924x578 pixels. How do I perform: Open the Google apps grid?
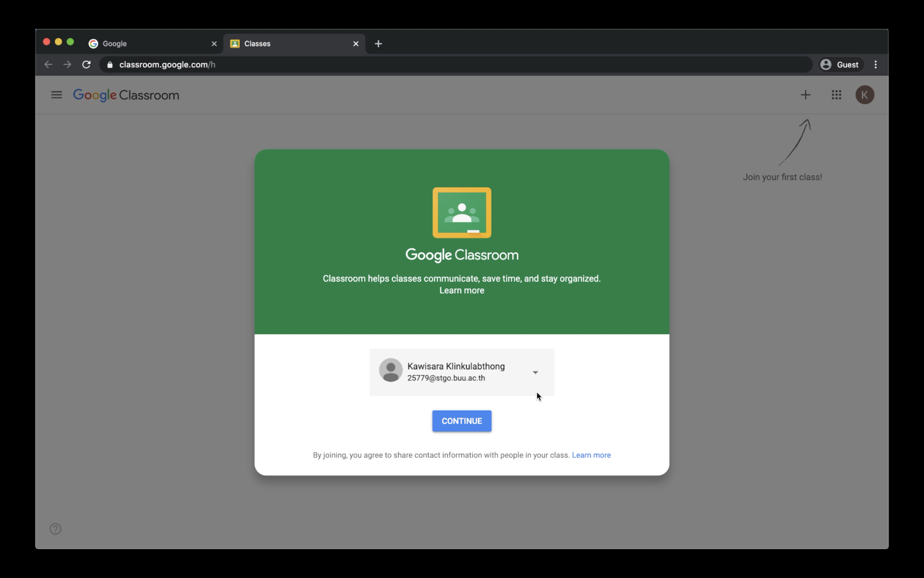click(836, 95)
